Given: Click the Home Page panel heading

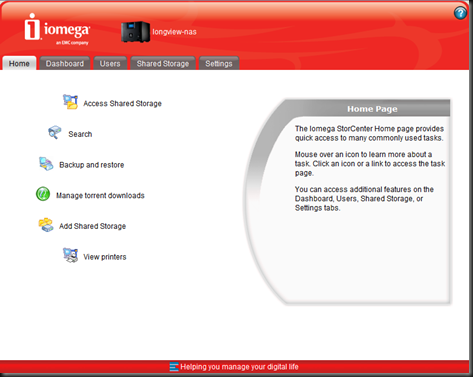Looking at the screenshot, I should click(x=372, y=109).
